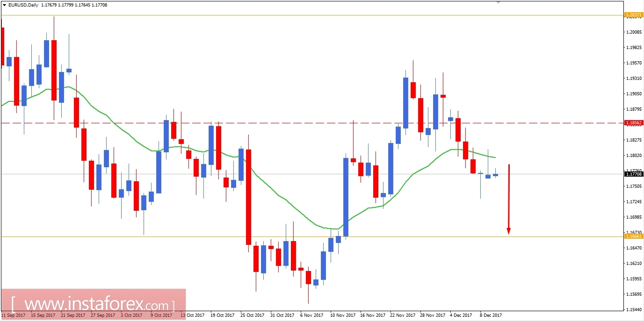Select the tall blue candle on 10 Nov
Viewport: 644px width, 321px height.
pyautogui.click(x=346, y=196)
